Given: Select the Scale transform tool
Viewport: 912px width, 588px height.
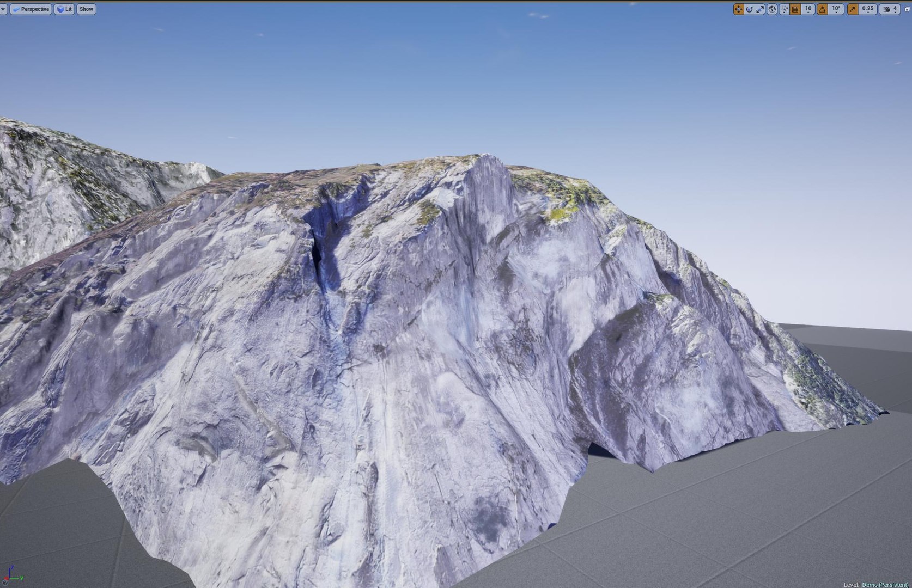Looking at the screenshot, I should 761,9.
